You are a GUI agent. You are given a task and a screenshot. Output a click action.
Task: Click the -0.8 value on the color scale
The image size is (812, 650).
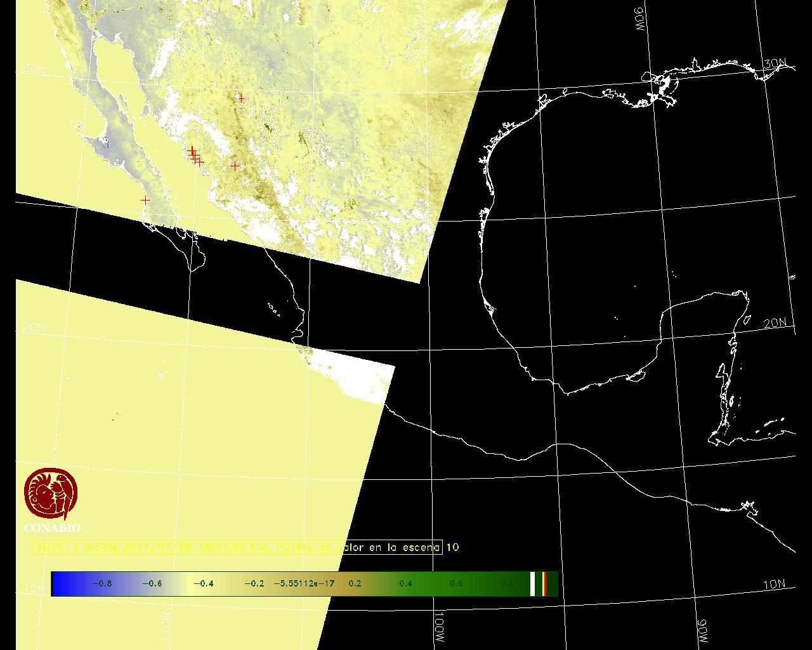click(x=101, y=583)
